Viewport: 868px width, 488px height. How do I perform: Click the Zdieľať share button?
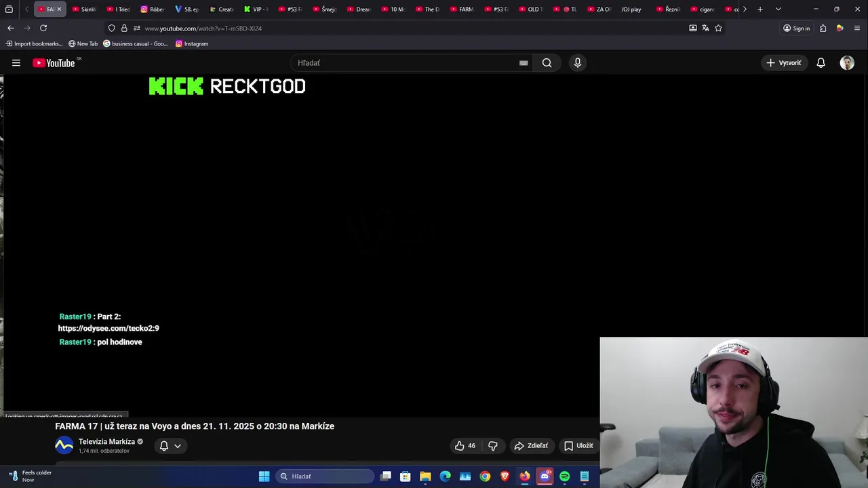click(x=531, y=445)
